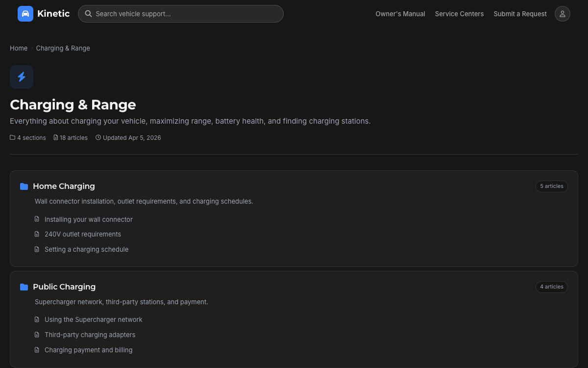Click the folder icon beside 4 sections
588x368 pixels.
13,138
